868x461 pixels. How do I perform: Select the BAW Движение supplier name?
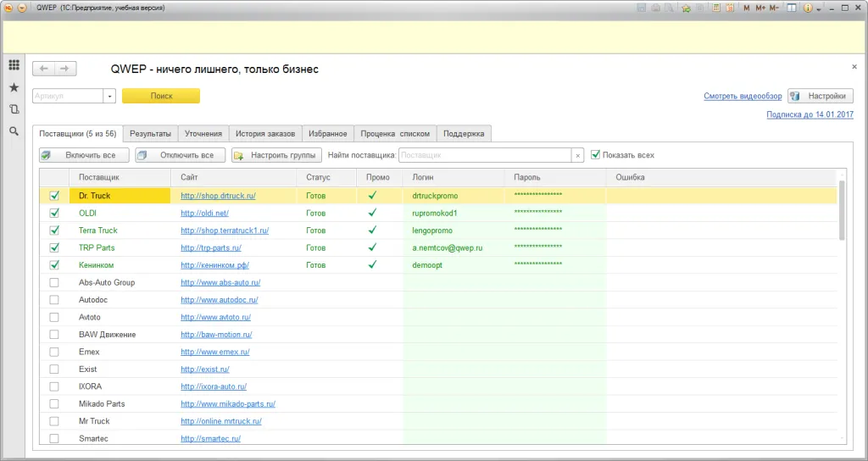(x=107, y=334)
